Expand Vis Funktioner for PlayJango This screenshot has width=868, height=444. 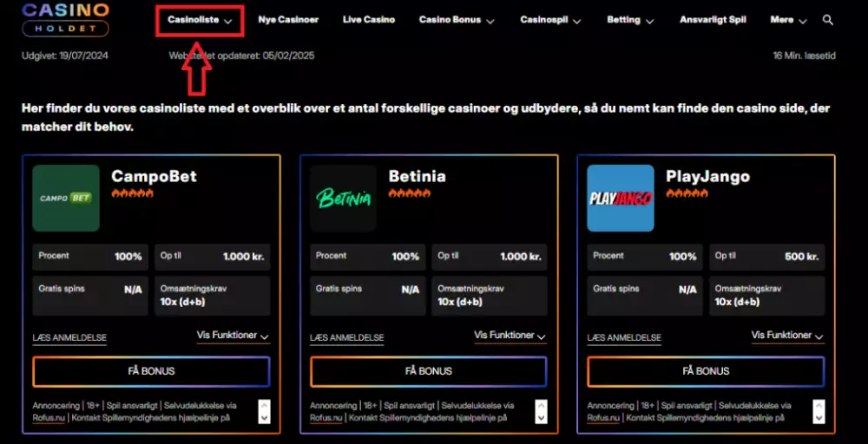coord(787,336)
